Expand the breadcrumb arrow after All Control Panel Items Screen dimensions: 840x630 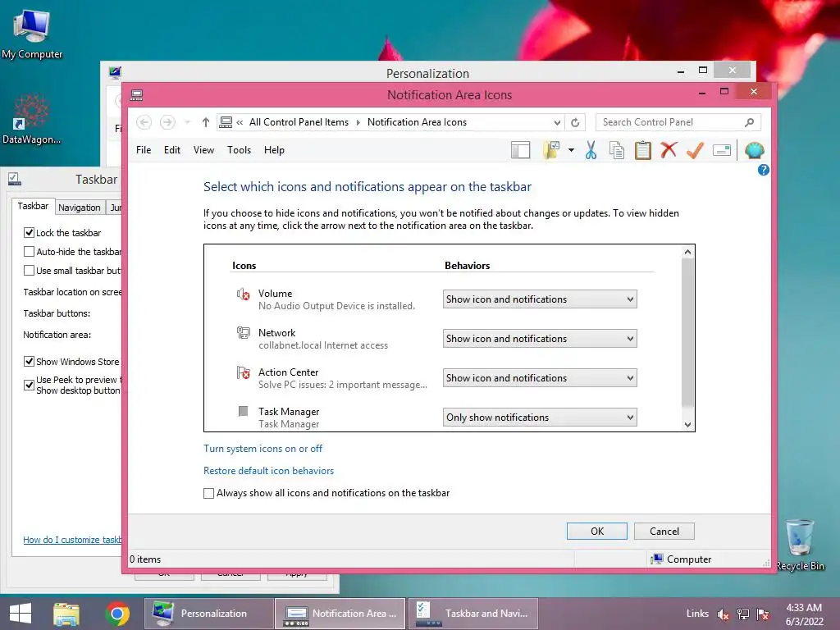point(358,123)
